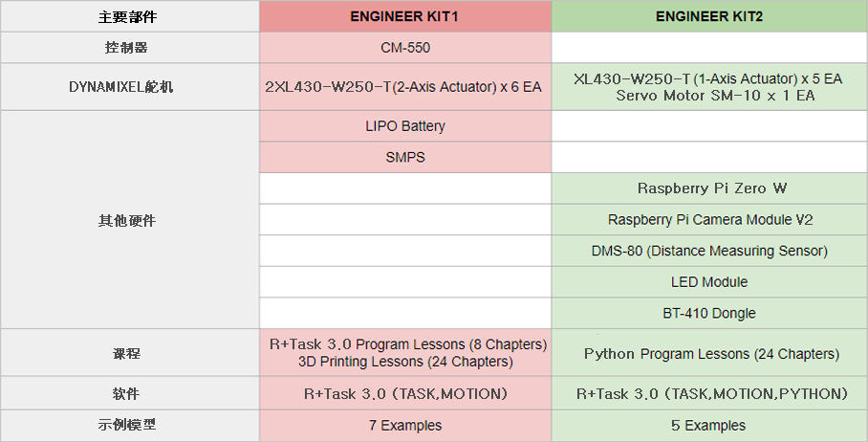The image size is (868, 442).
Task: Select the LIPO Battery cell
Action: point(405,126)
